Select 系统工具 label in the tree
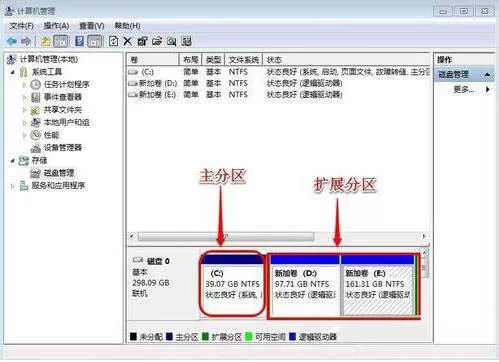499x362 pixels. click(47, 72)
